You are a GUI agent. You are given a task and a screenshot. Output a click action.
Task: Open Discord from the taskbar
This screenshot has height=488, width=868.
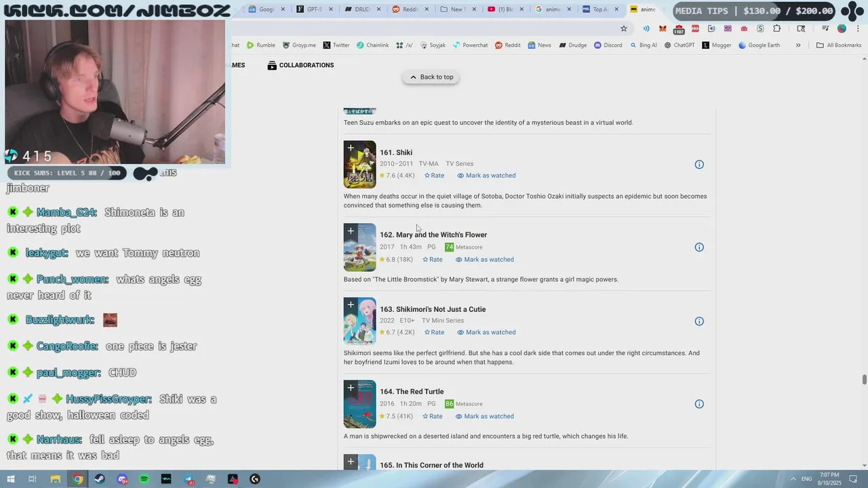(122, 479)
